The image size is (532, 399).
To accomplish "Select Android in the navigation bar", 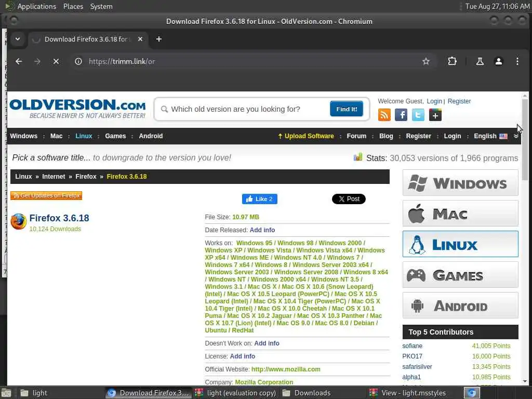I will pos(151,136).
